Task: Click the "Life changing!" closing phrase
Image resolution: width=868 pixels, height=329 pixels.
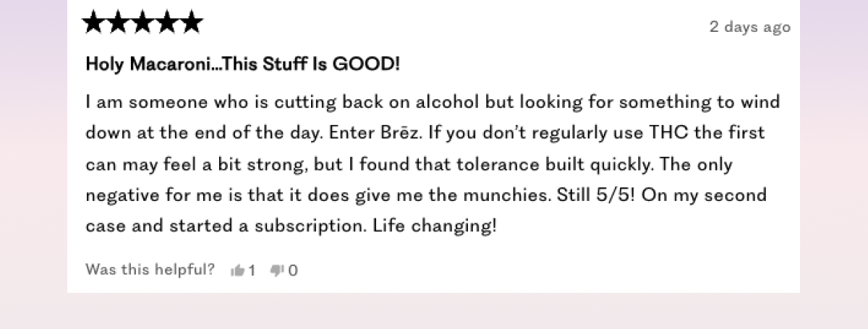Action: [435, 226]
